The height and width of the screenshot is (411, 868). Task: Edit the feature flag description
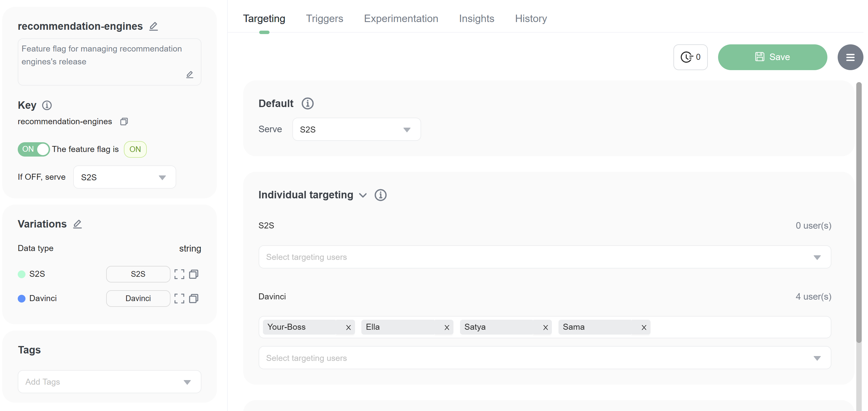[x=190, y=74]
